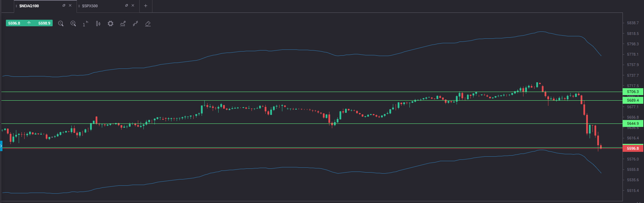The height and width of the screenshot is (203, 644).
Task: Detach the $NDAQ100 tab into a window
Action: pos(64,6)
